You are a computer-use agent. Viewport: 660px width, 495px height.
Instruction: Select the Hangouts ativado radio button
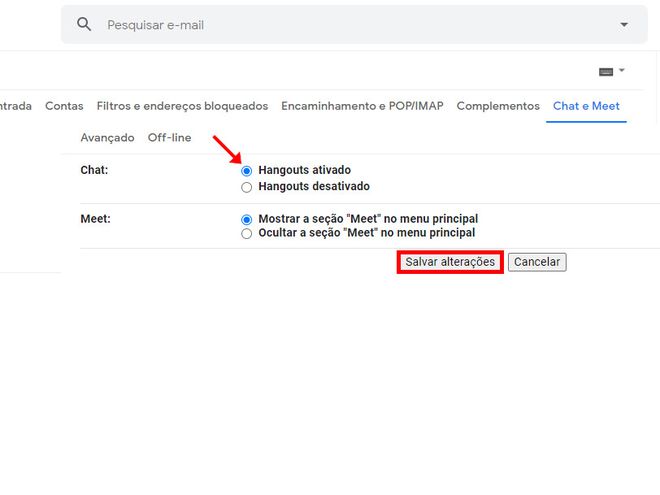pyautogui.click(x=247, y=171)
